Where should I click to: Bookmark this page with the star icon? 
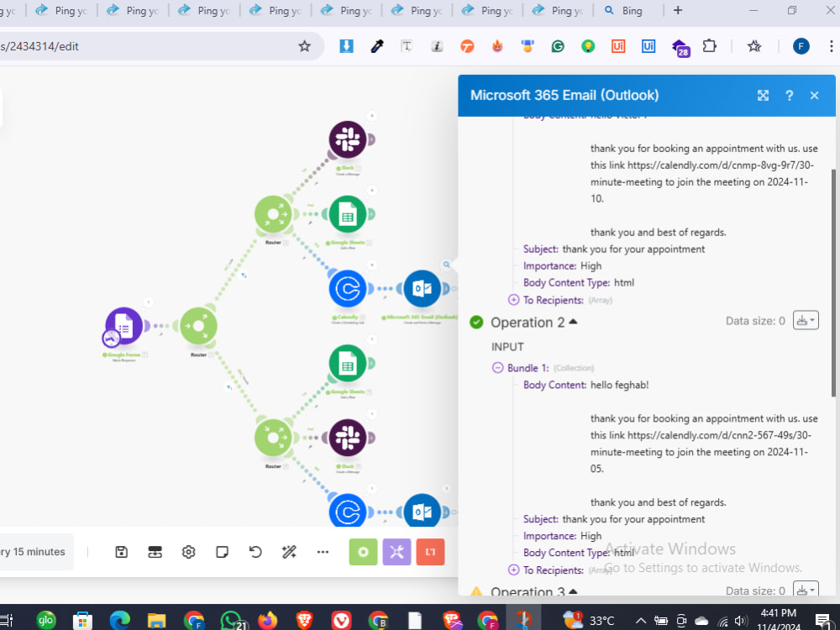(304, 46)
